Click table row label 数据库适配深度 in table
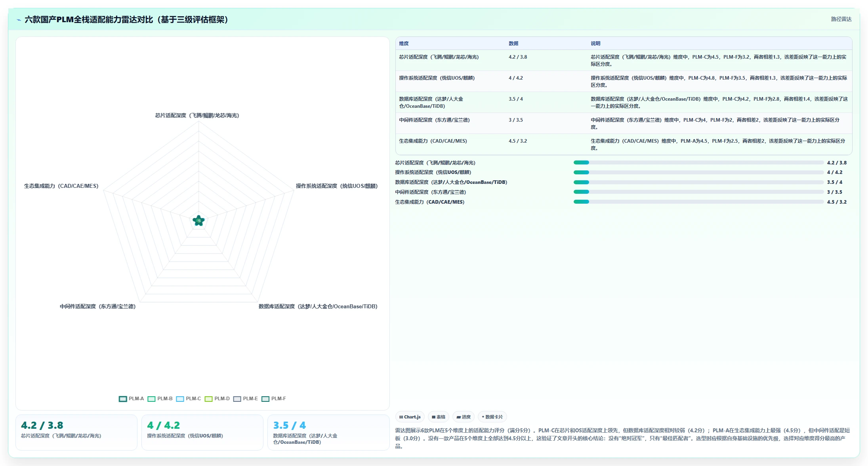Viewport: 868px width, 466px height. pos(431,103)
